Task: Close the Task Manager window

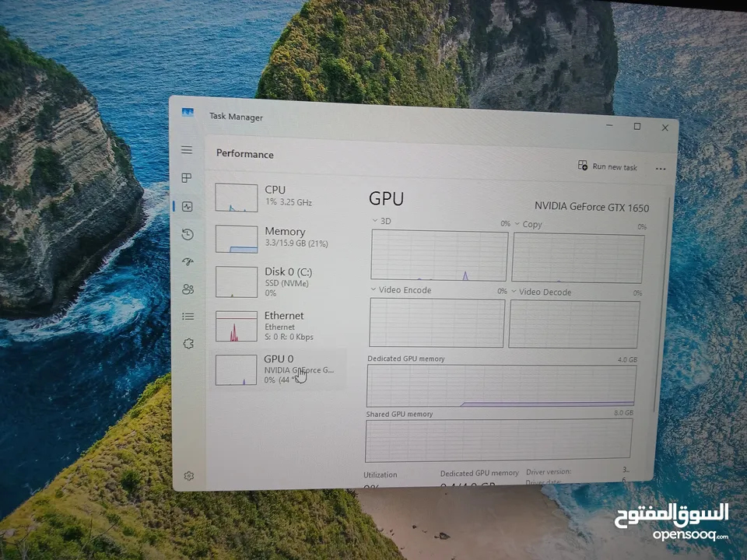Action: point(665,128)
